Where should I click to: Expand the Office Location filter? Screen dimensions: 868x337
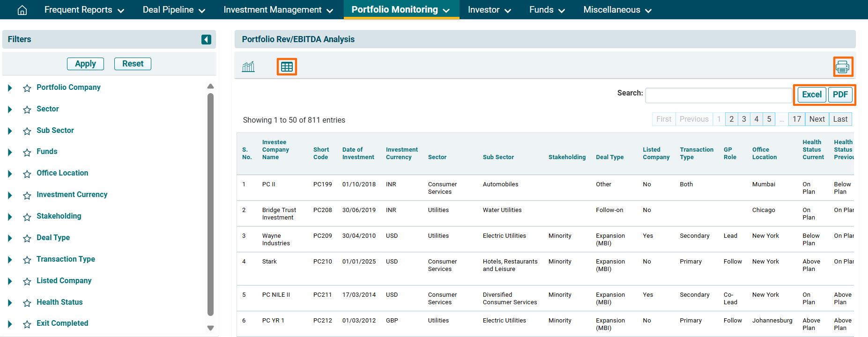(10, 174)
